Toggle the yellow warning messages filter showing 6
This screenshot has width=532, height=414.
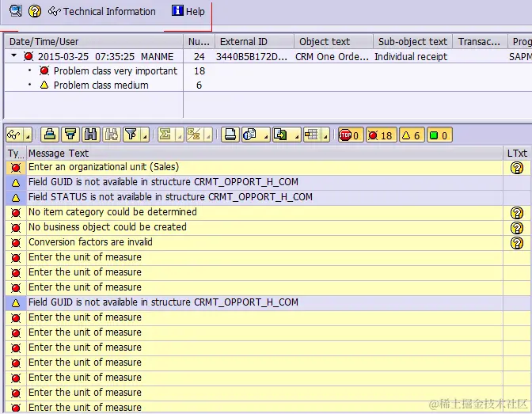[x=412, y=135]
